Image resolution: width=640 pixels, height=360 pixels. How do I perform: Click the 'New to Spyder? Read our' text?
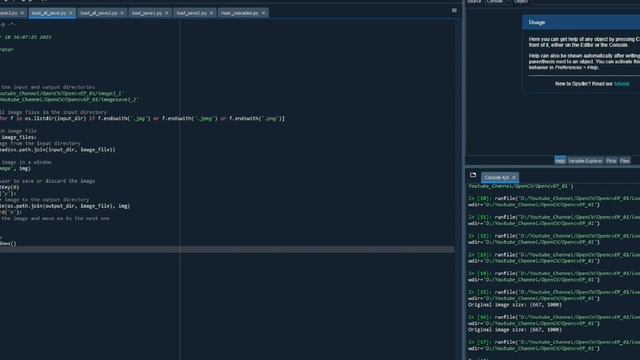point(584,84)
